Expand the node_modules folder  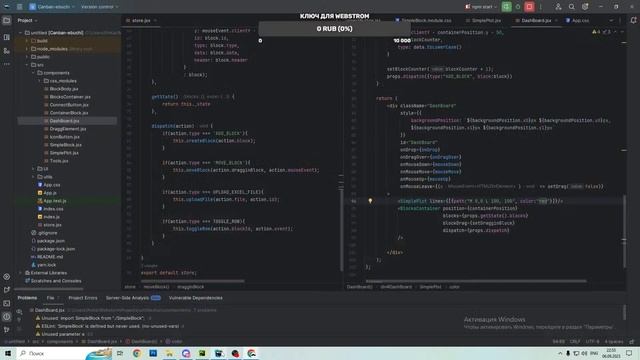coord(27,49)
